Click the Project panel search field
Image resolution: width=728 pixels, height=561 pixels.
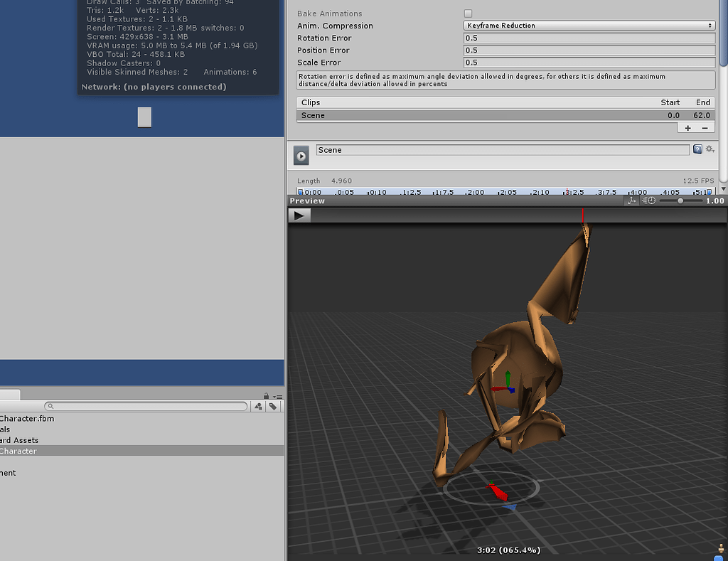[148, 406]
